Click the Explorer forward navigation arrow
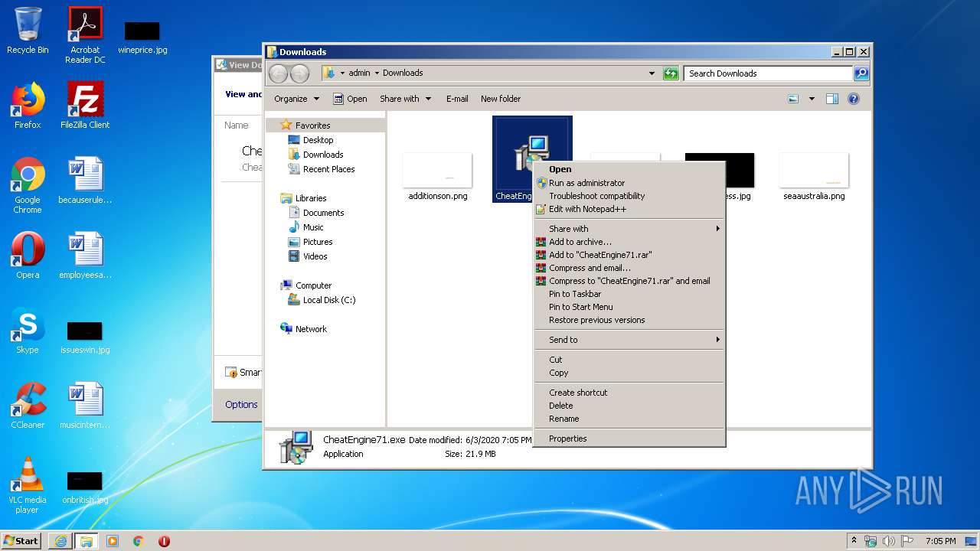The width and height of the screenshot is (980, 551). 300,73
